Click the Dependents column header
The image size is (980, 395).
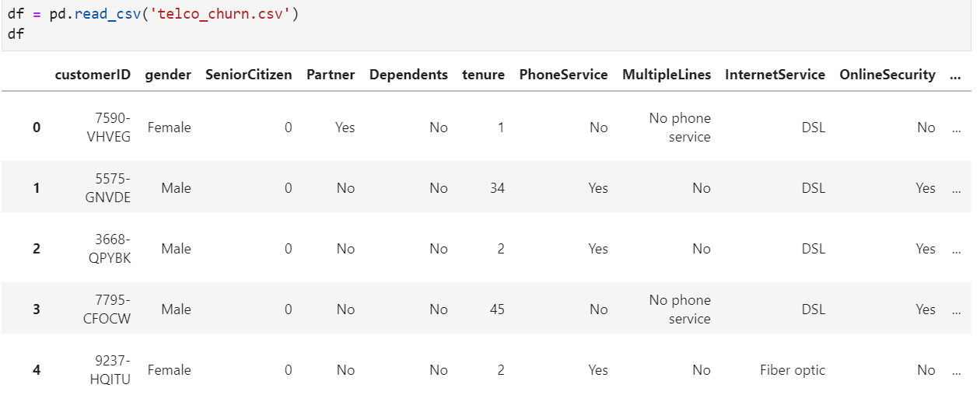pos(408,75)
